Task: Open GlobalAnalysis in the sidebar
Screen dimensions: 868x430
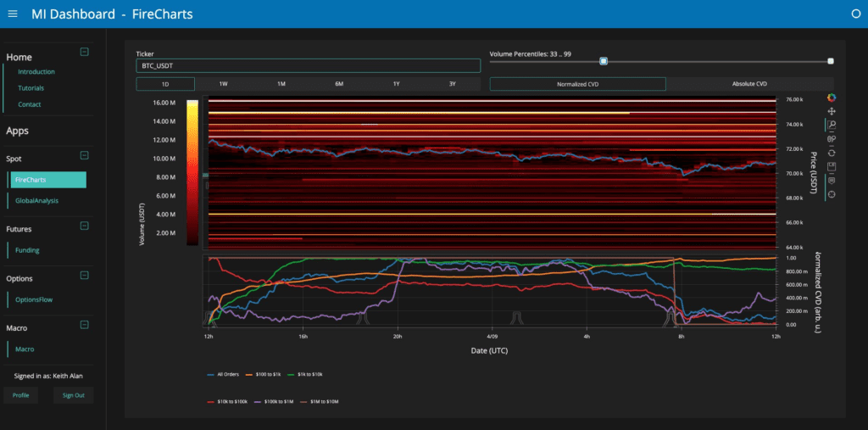Action: coord(36,200)
